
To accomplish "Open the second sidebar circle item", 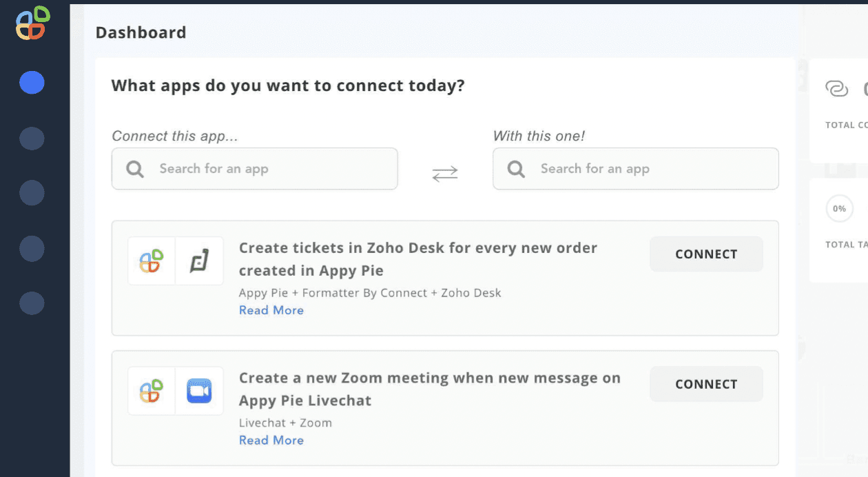I will point(32,139).
